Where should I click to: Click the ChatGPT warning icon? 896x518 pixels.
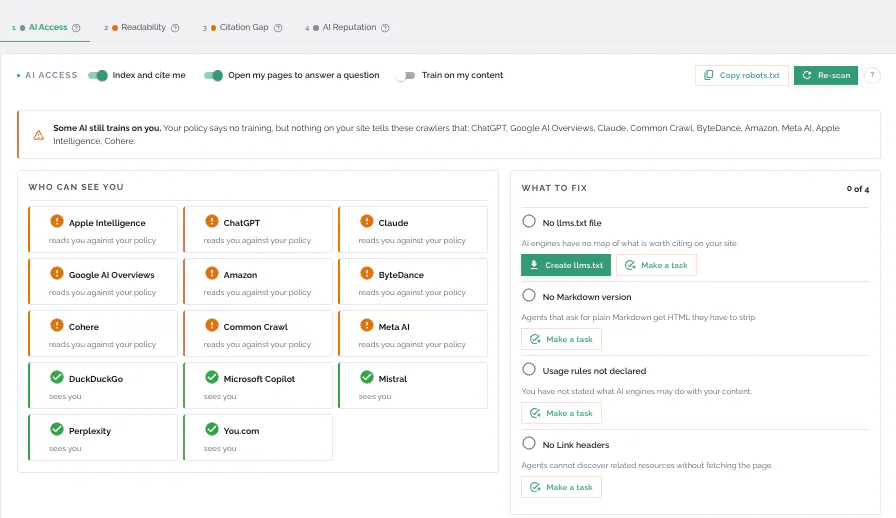tap(212, 221)
